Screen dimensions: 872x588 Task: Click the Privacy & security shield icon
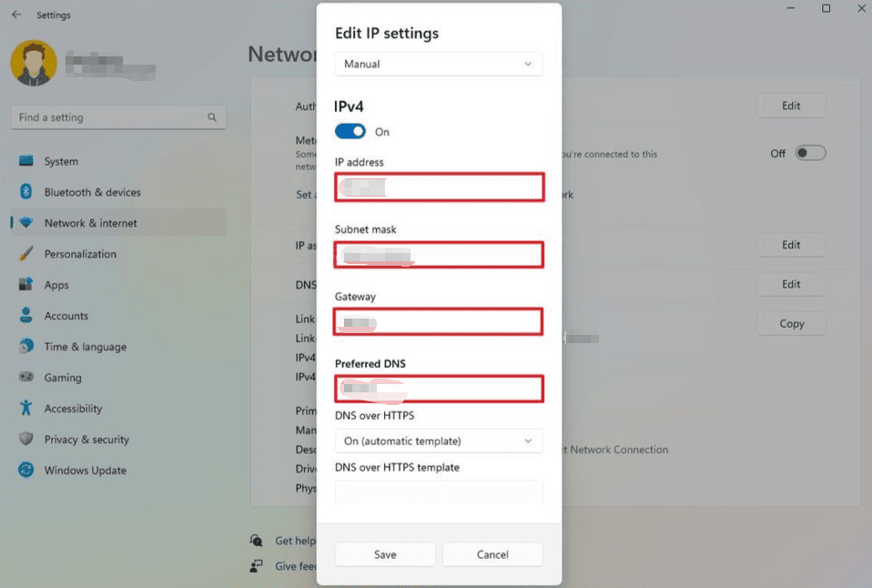point(26,439)
